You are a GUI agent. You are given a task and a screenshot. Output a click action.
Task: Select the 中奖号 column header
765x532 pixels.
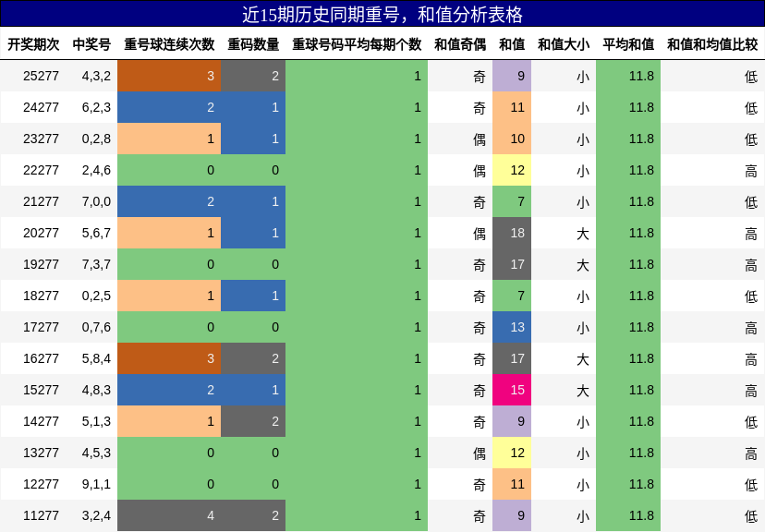click(91, 44)
